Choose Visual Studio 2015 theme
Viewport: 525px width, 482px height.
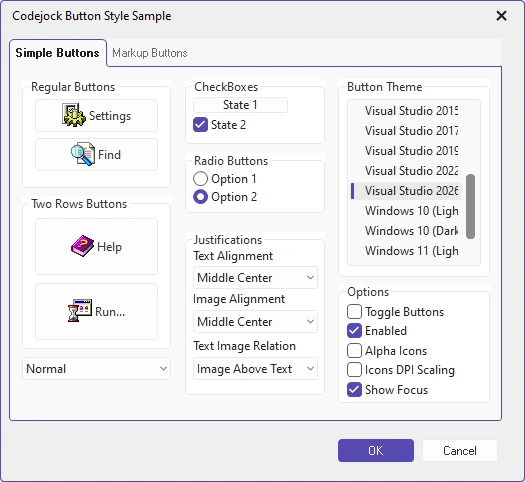[x=406, y=110]
